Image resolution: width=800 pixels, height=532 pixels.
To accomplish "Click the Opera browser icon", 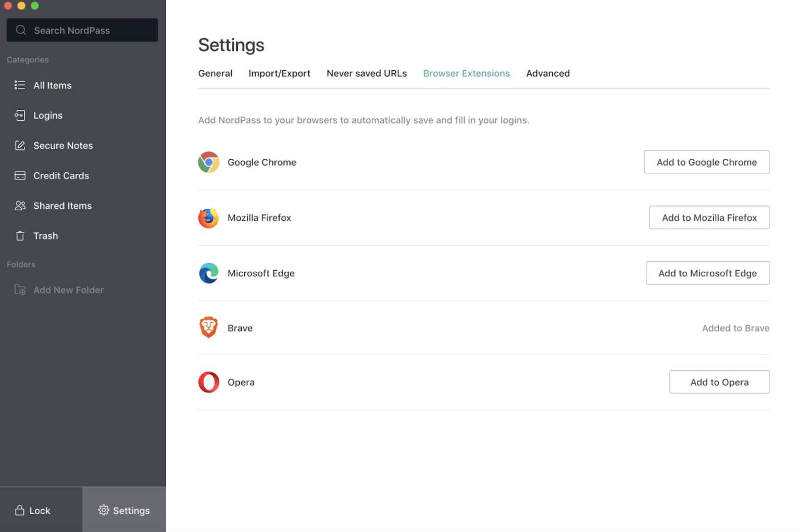I will pos(208,382).
